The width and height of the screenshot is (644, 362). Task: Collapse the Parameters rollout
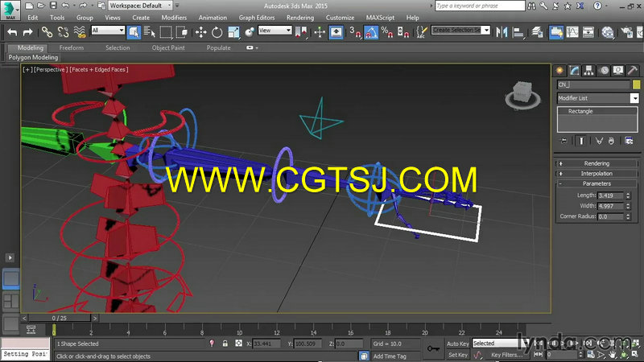[x=597, y=184]
